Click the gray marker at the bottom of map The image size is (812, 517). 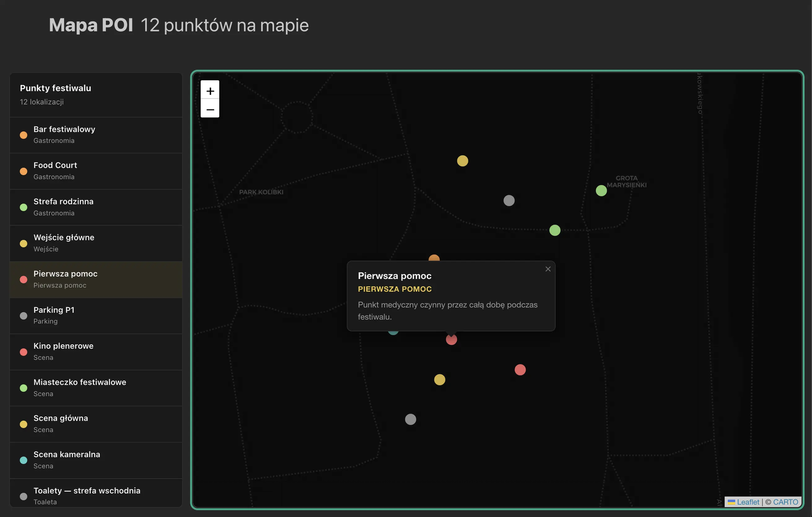(411, 419)
